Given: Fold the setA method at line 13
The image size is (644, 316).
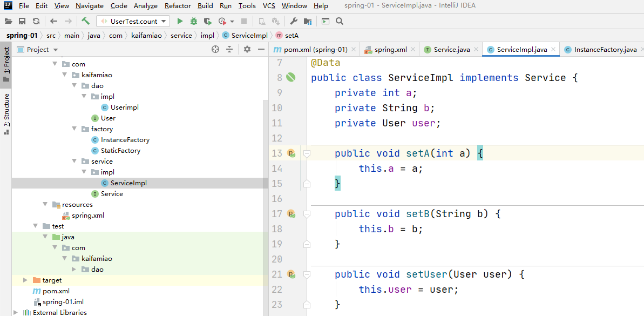Looking at the screenshot, I should click(307, 153).
